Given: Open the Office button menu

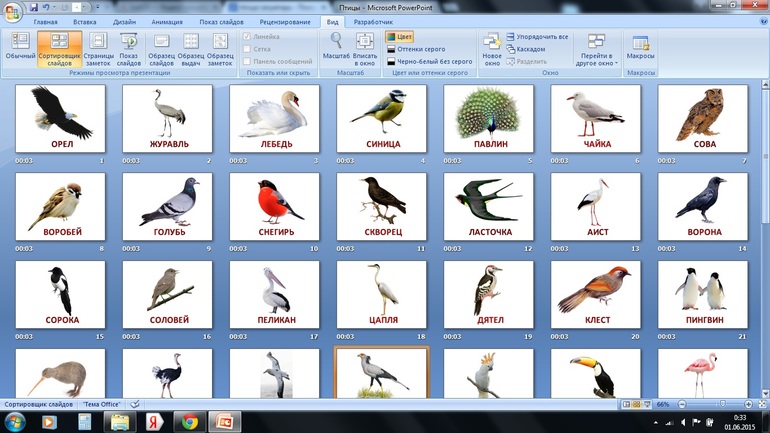Looking at the screenshot, I should [13, 13].
